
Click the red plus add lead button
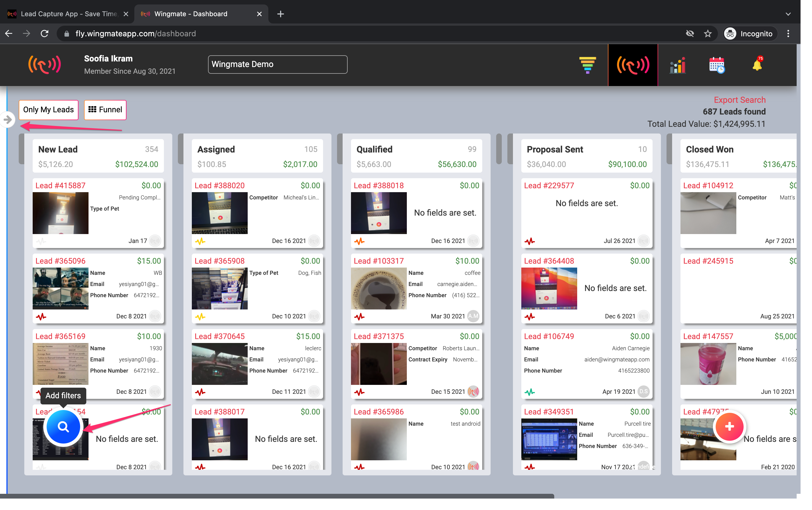729,426
